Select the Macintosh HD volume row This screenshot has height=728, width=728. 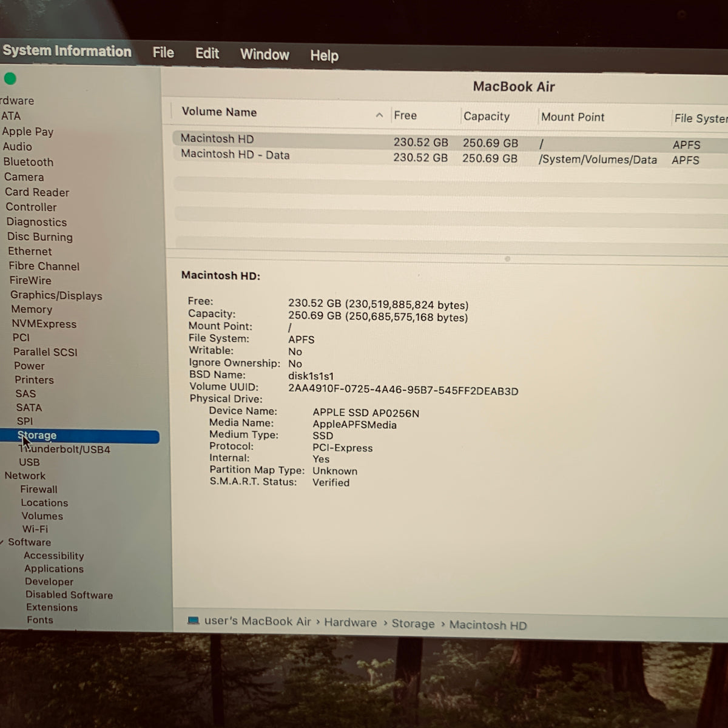pos(450,141)
